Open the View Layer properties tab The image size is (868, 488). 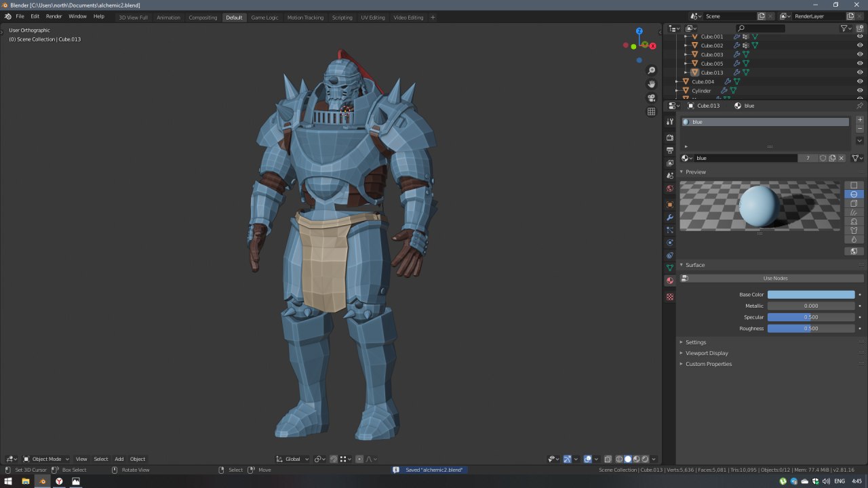670,163
